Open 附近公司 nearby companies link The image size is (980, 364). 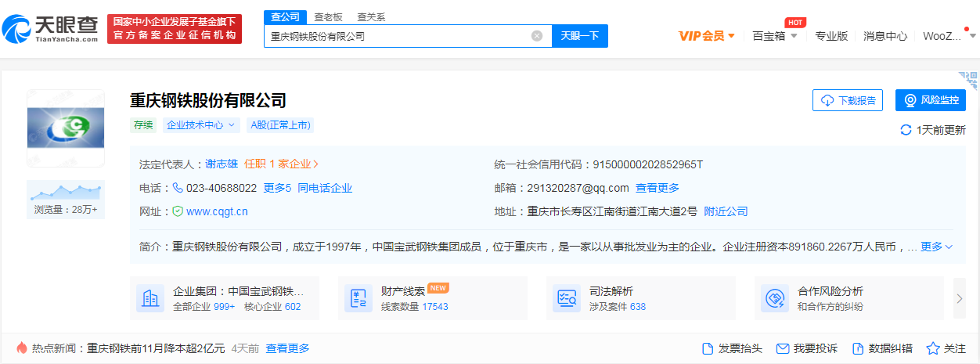(x=726, y=211)
